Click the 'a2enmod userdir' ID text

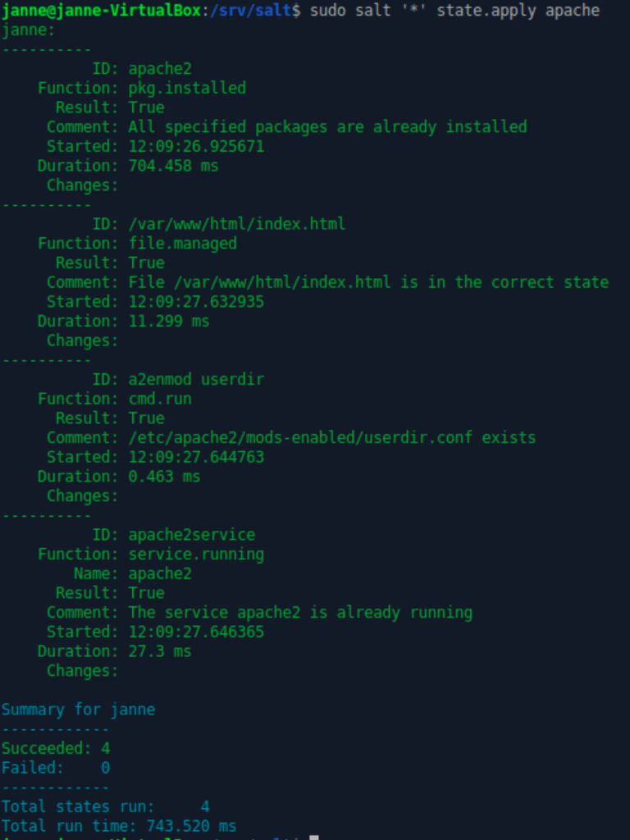(x=195, y=380)
